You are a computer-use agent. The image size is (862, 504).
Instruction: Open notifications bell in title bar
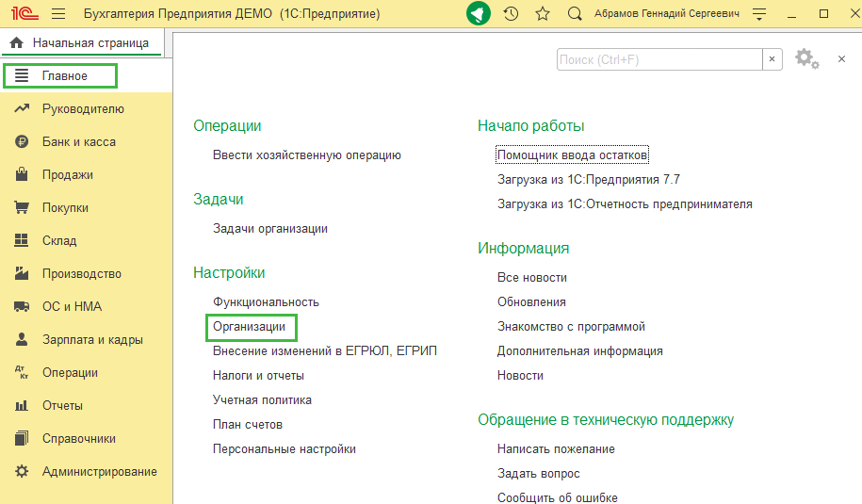pos(479,14)
